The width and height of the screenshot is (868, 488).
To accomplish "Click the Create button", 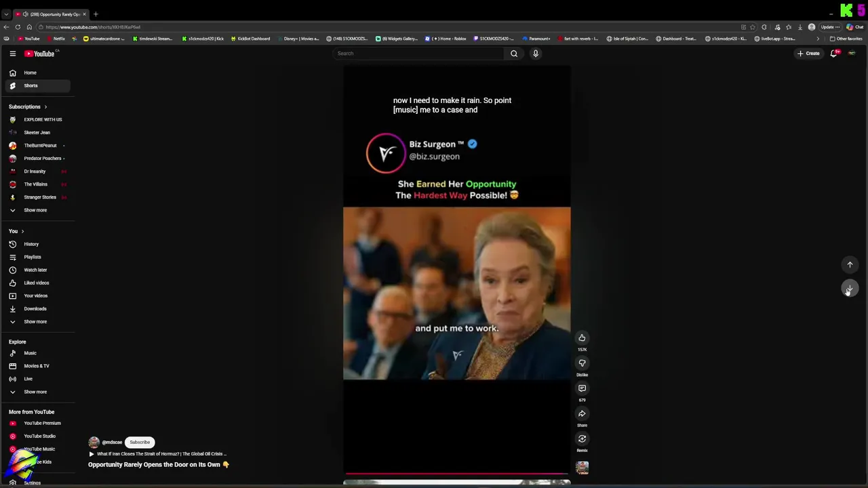I will [808, 54].
